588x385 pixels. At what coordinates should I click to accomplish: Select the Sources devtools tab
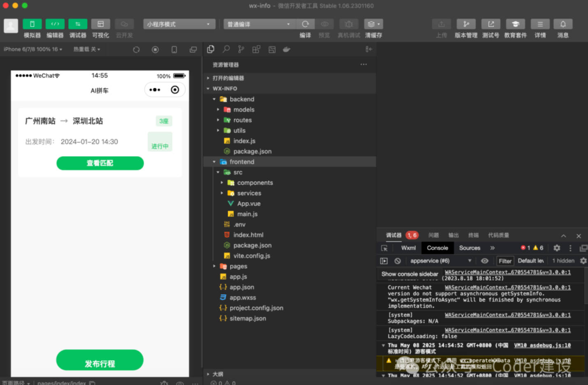pos(470,248)
